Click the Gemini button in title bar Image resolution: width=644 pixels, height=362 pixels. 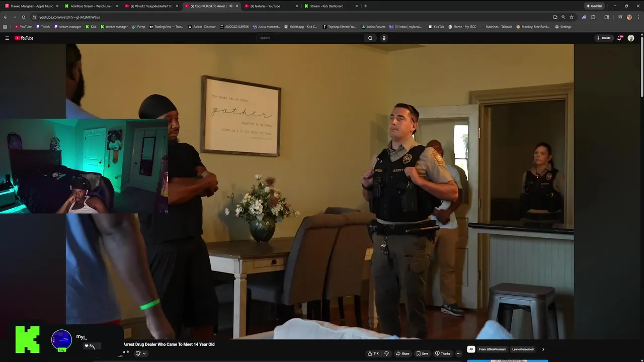[x=594, y=6]
